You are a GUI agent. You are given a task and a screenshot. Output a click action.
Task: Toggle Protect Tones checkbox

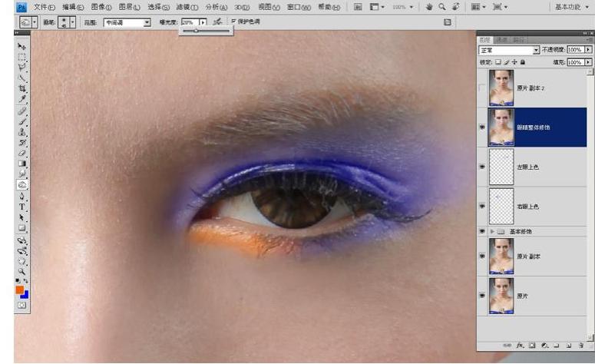tap(233, 22)
